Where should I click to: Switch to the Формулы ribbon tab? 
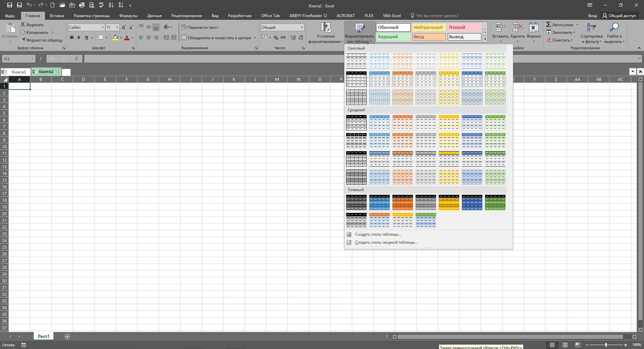click(x=128, y=15)
